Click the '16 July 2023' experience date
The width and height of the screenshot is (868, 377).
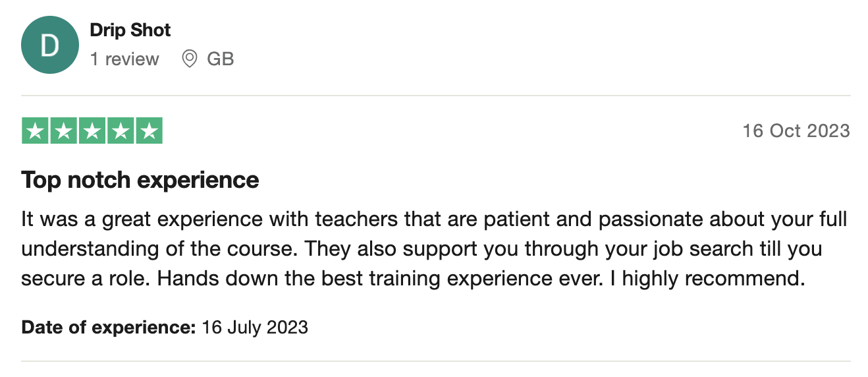pyautogui.click(x=255, y=327)
